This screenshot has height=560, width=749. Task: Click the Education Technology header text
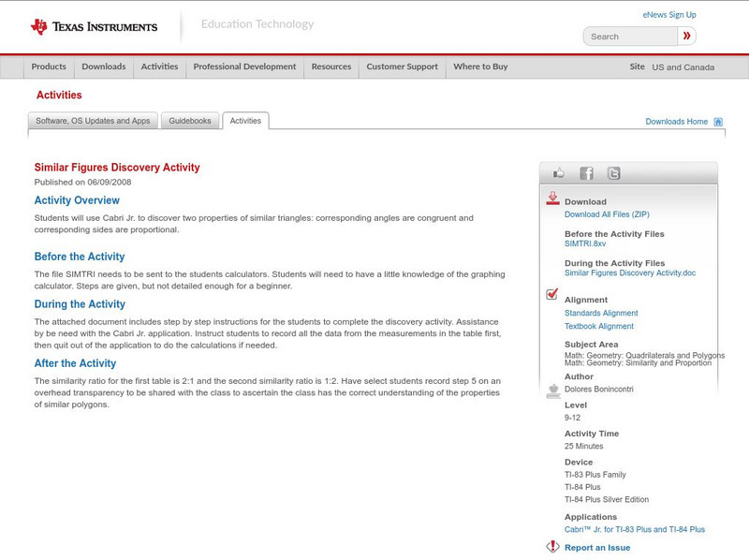tap(257, 24)
